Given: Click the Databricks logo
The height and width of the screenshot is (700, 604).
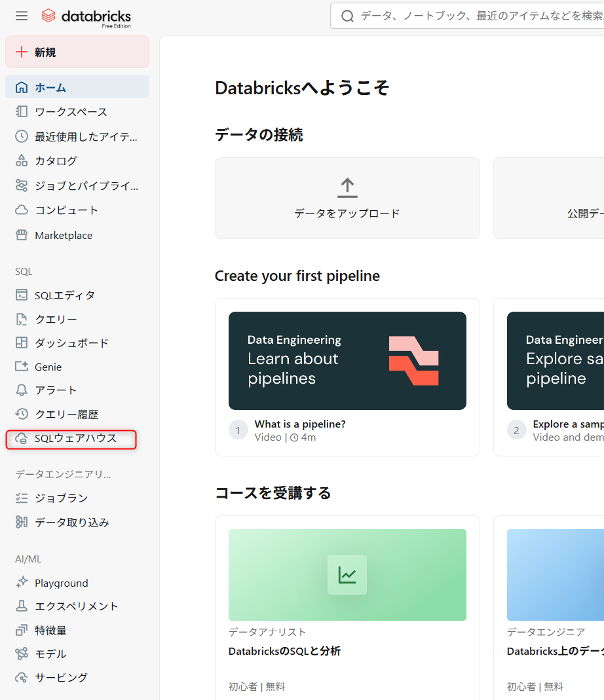Looking at the screenshot, I should (x=86, y=17).
